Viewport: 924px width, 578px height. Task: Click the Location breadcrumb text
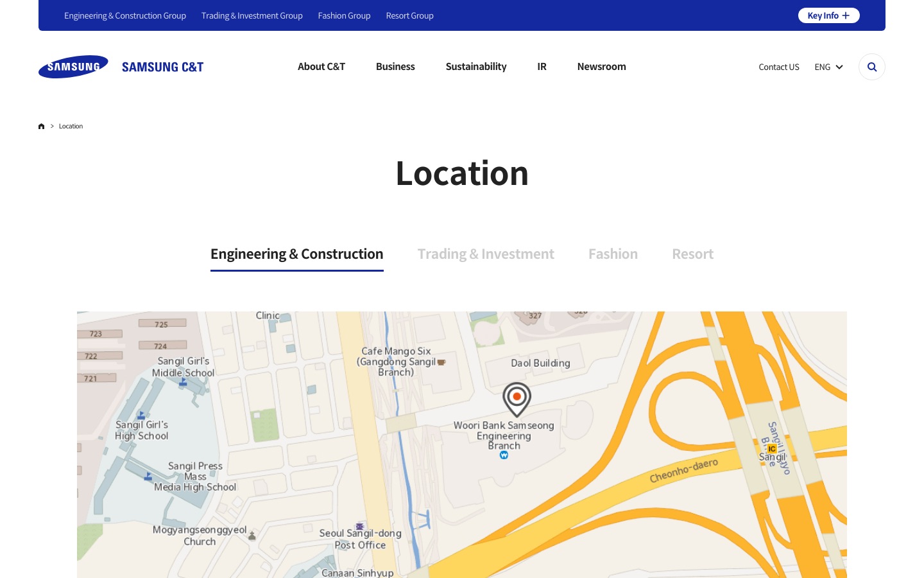[x=71, y=127]
